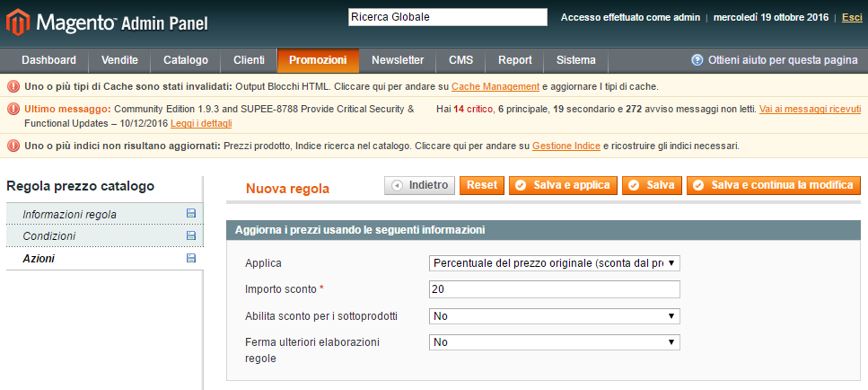Image resolution: width=868 pixels, height=390 pixels.
Task: Click the Regola prezzo catalogo title
Action: pyautogui.click(x=80, y=187)
